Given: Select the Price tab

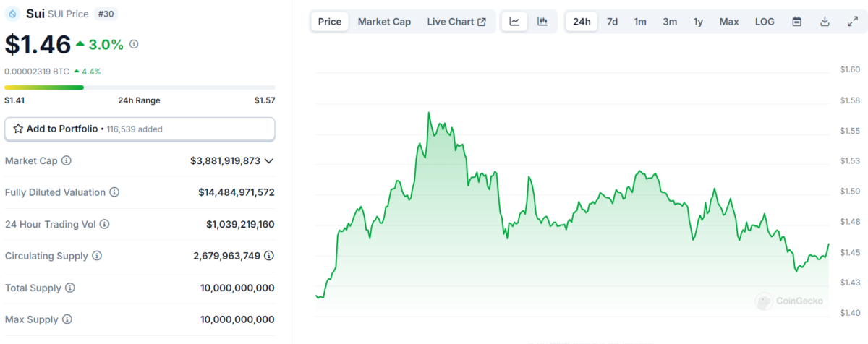Looking at the screenshot, I should 330,22.
